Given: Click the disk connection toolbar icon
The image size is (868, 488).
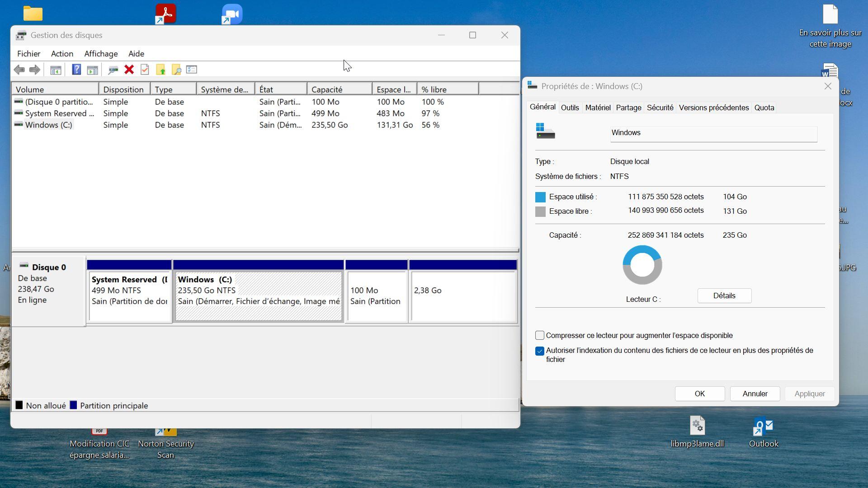Looking at the screenshot, I should click(113, 70).
